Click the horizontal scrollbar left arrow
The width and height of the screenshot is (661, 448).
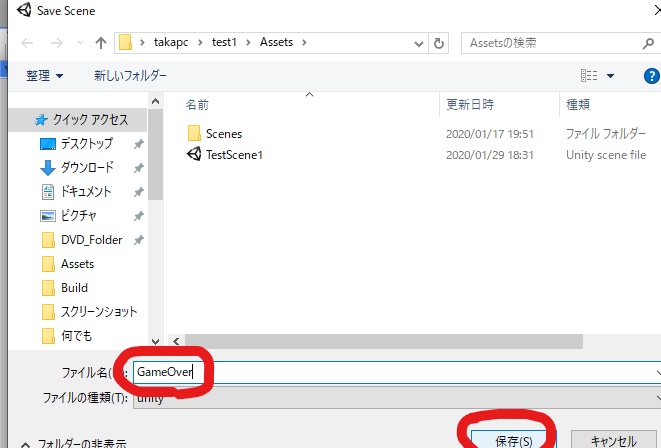pos(176,341)
